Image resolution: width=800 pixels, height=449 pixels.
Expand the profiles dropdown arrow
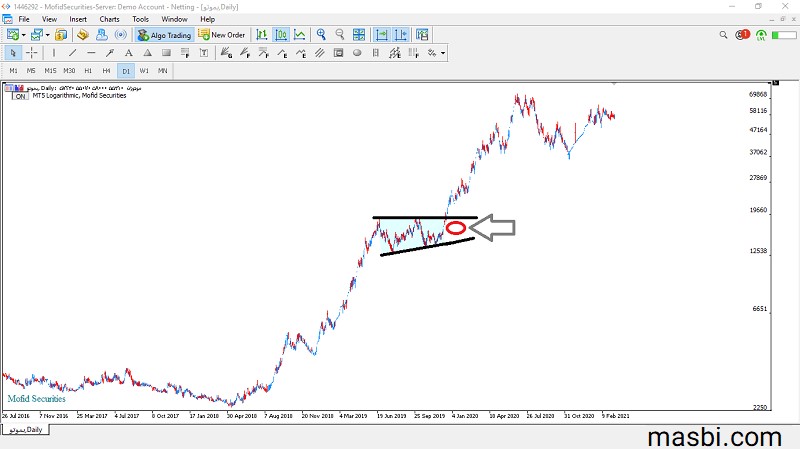[47, 35]
